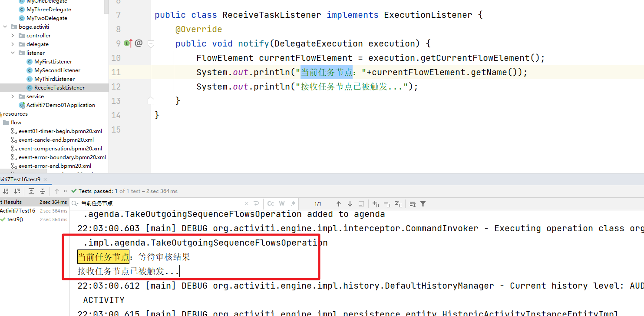The width and height of the screenshot is (644, 316).
Task: Click the @Override annotation
Action: (x=198, y=29)
